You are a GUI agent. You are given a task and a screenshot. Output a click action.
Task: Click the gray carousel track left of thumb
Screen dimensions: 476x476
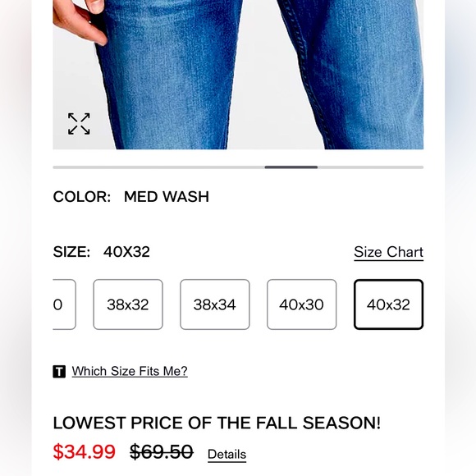(x=158, y=167)
